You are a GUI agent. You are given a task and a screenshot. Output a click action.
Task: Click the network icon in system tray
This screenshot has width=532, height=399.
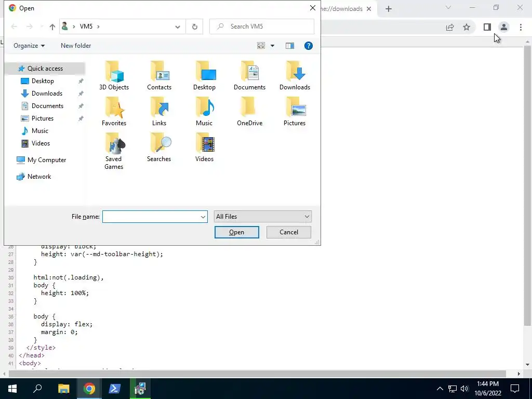point(453,389)
